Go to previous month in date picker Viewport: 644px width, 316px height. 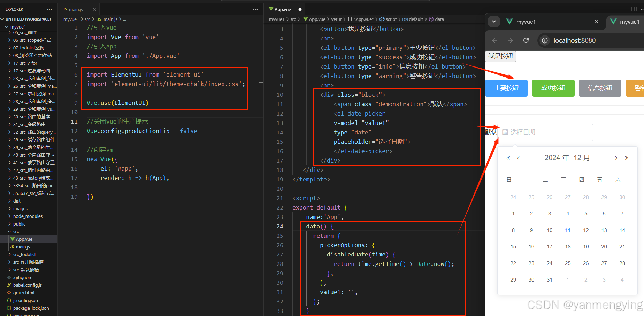coord(519,158)
